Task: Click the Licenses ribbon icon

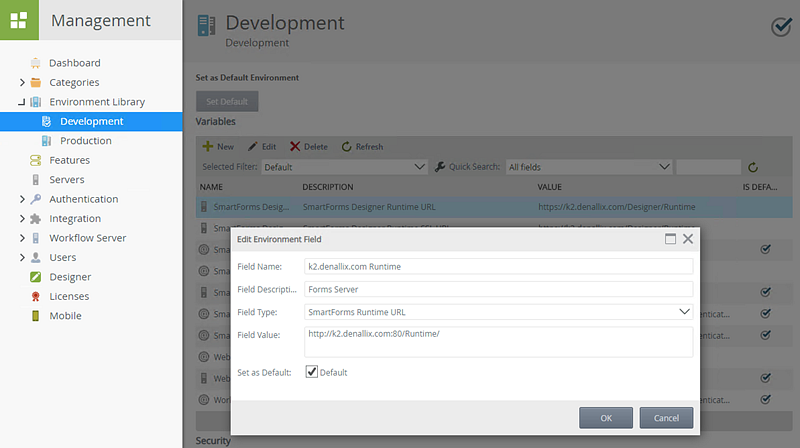Action: coord(36,296)
